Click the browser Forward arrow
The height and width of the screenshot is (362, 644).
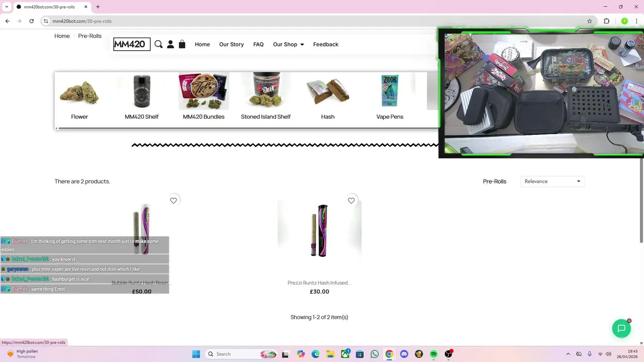19,21
